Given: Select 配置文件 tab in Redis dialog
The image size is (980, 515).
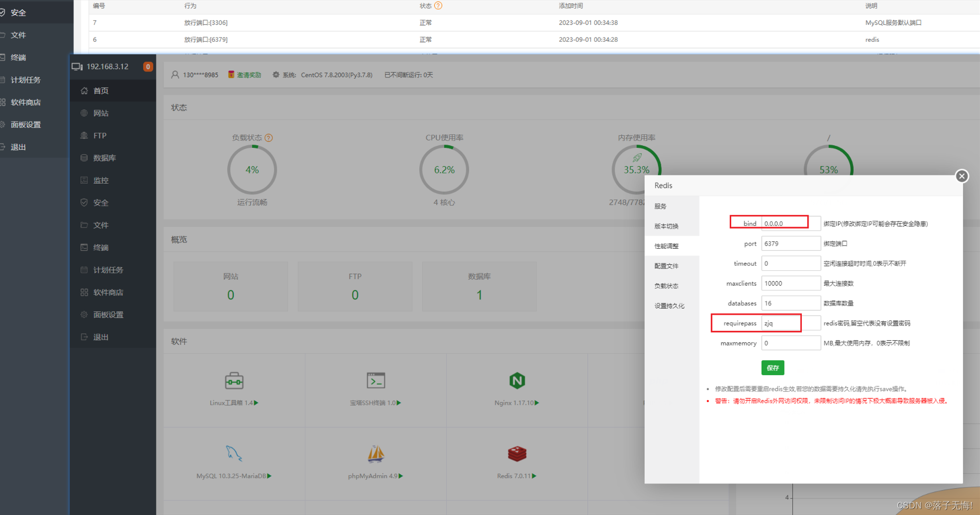Looking at the screenshot, I should pos(672,266).
